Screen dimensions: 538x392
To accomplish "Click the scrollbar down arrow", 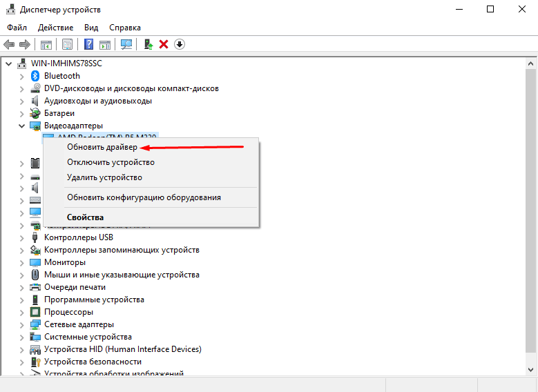I will point(530,370).
